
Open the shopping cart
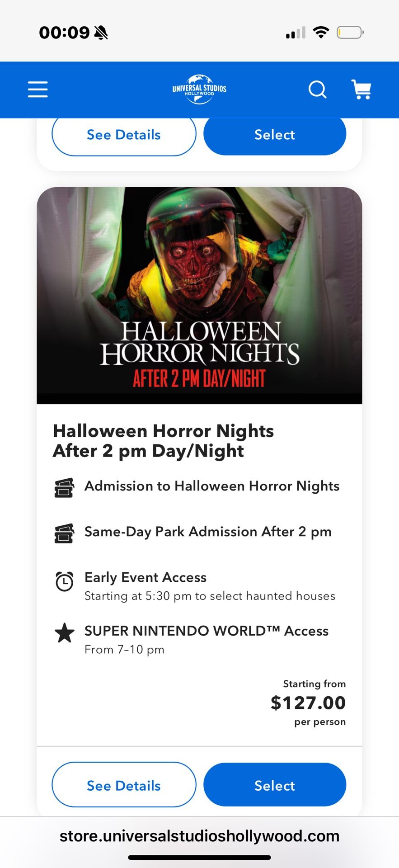(361, 89)
